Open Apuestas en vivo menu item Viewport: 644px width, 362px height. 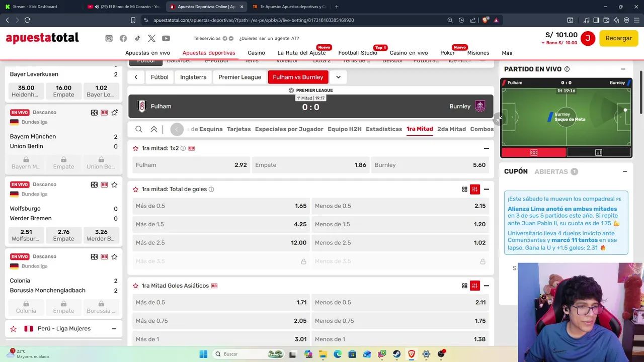pyautogui.click(x=147, y=53)
